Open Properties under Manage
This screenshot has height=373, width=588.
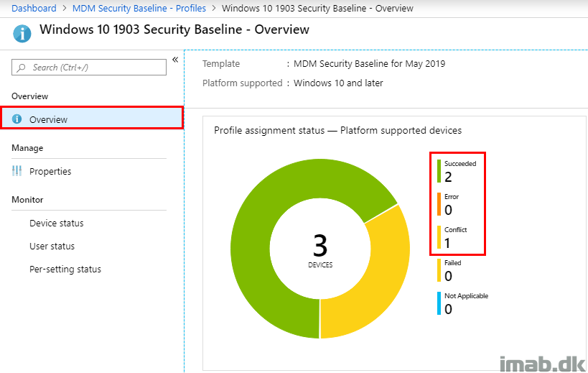coord(50,172)
